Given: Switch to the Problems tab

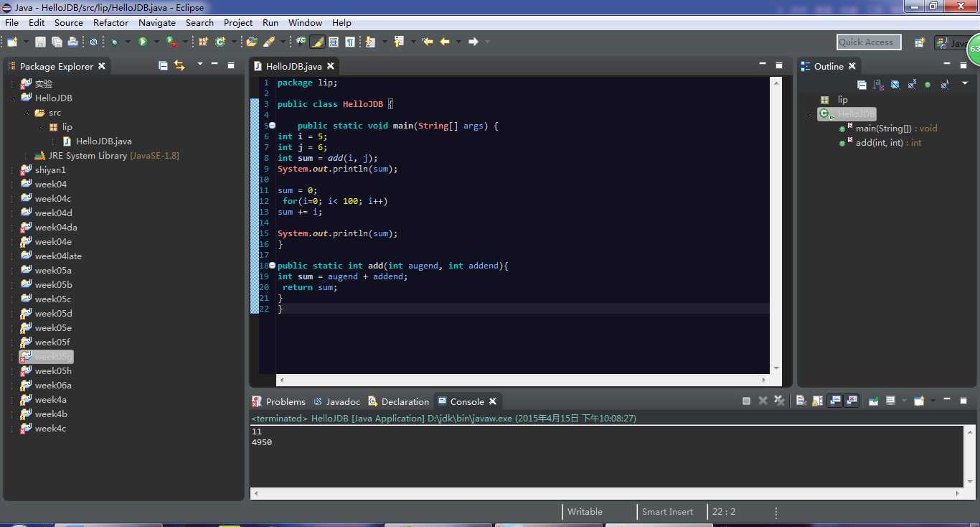Looking at the screenshot, I should (x=279, y=401).
